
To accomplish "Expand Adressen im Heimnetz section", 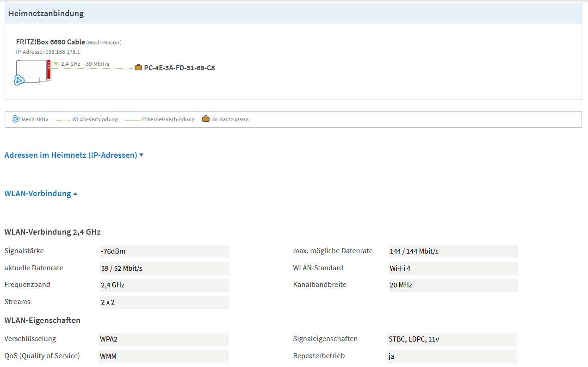I will pos(74,155).
